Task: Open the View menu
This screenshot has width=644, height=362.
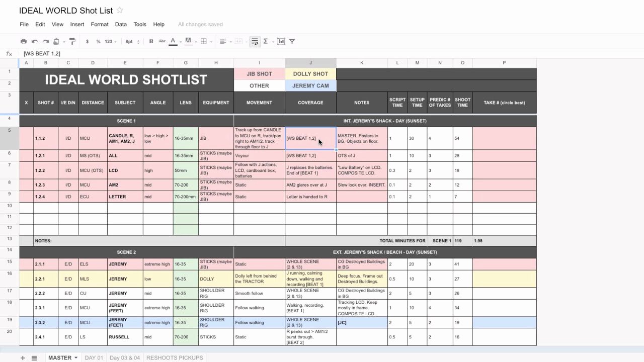Action: [x=57, y=24]
